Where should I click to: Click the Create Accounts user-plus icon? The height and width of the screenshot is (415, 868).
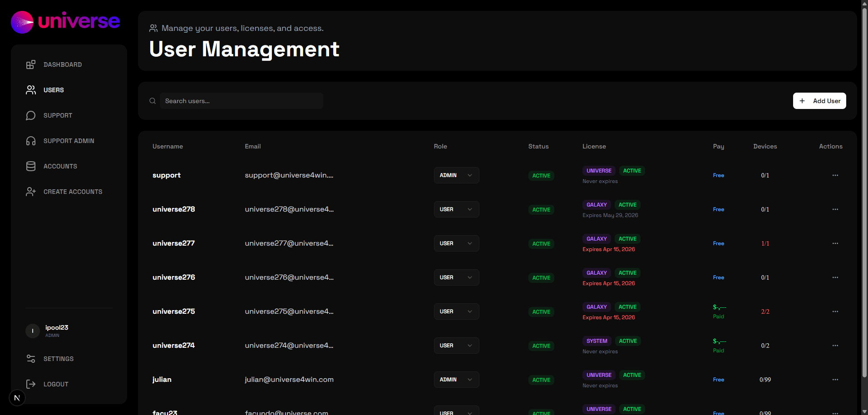pyautogui.click(x=31, y=192)
